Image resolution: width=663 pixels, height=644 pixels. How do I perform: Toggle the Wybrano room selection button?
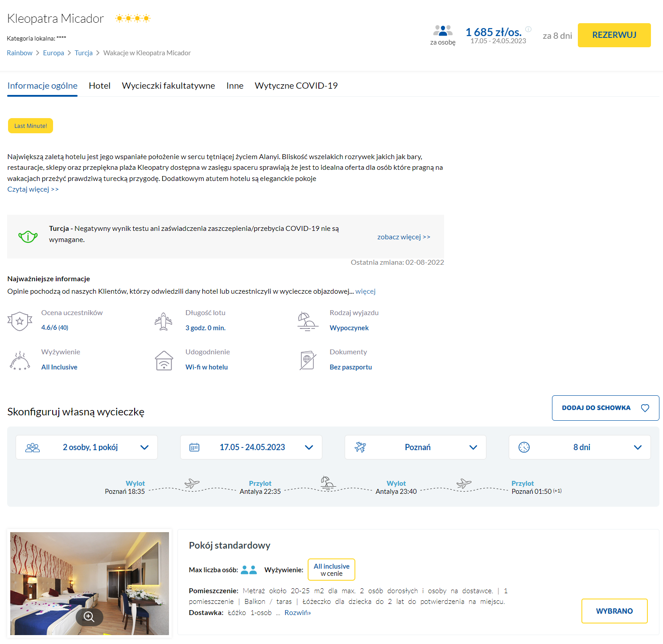click(614, 611)
